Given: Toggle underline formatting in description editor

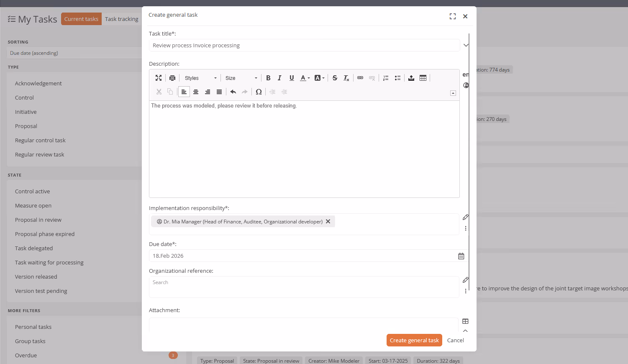Looking at the screenshot, I should 292,78.
